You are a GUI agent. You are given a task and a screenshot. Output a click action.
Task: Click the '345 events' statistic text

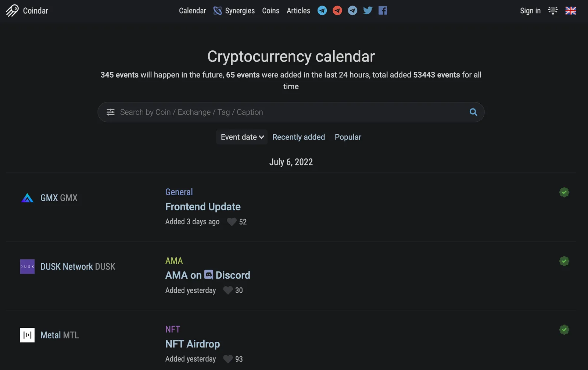pyautogui.click(x=119, y=75)
